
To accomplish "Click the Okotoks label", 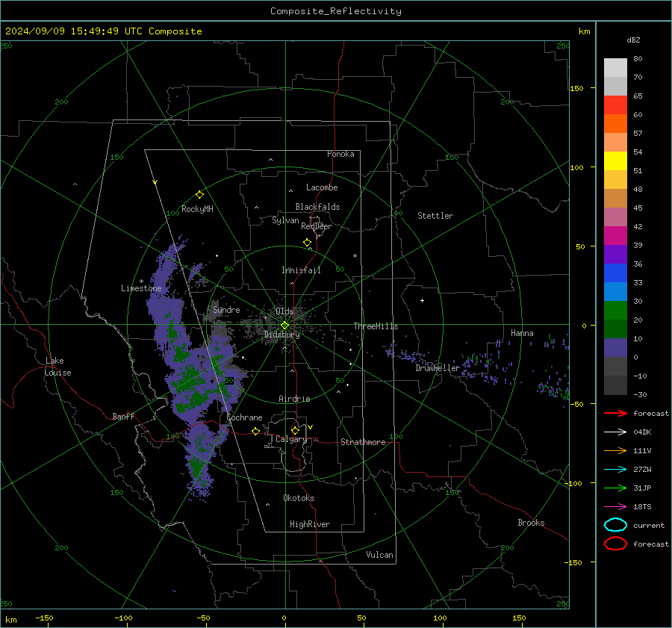I will click(299, 498).
